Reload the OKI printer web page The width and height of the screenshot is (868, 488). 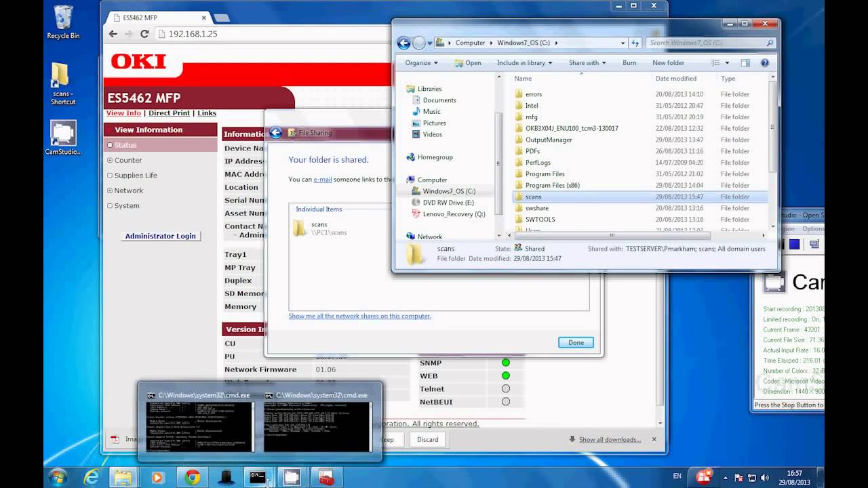pos(144,34)
